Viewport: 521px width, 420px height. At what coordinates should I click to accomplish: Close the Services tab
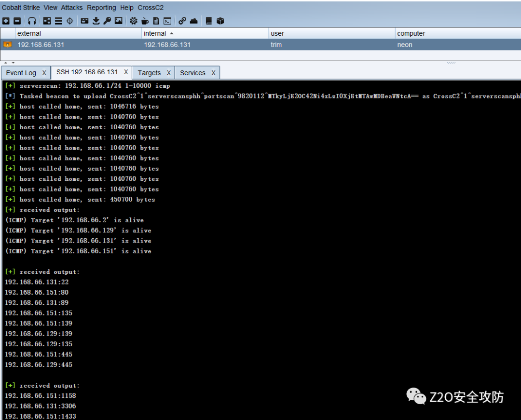[x=213, y=73]
